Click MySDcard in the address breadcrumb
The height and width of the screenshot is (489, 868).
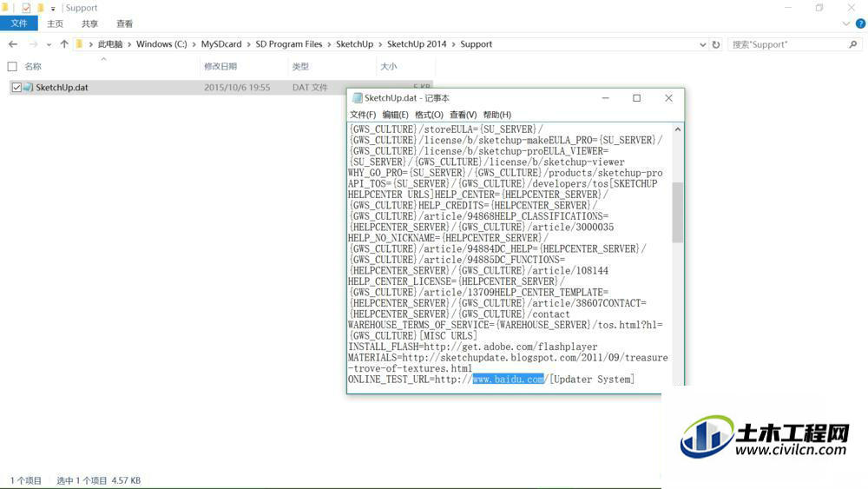[220, 44]
